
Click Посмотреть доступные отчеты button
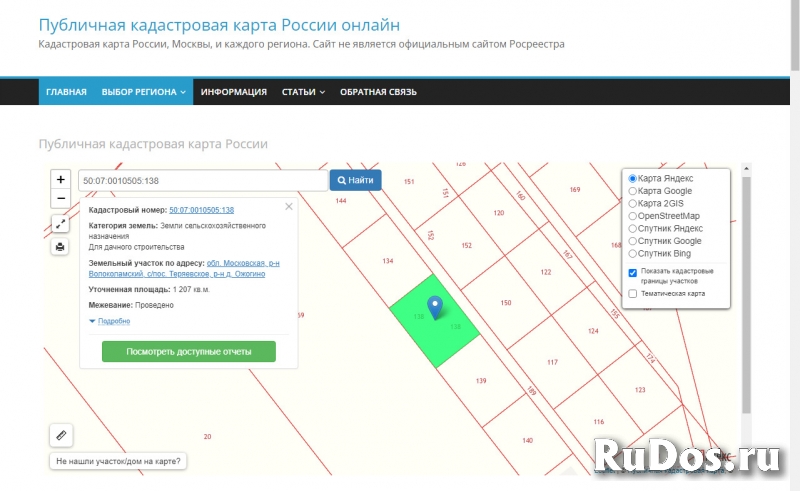click(x=189, y=352)
